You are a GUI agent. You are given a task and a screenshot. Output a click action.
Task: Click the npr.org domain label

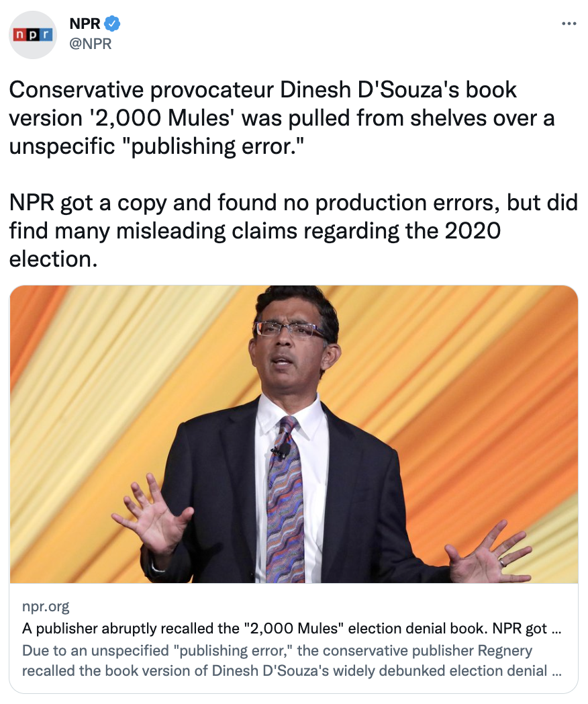click(46, 607)
